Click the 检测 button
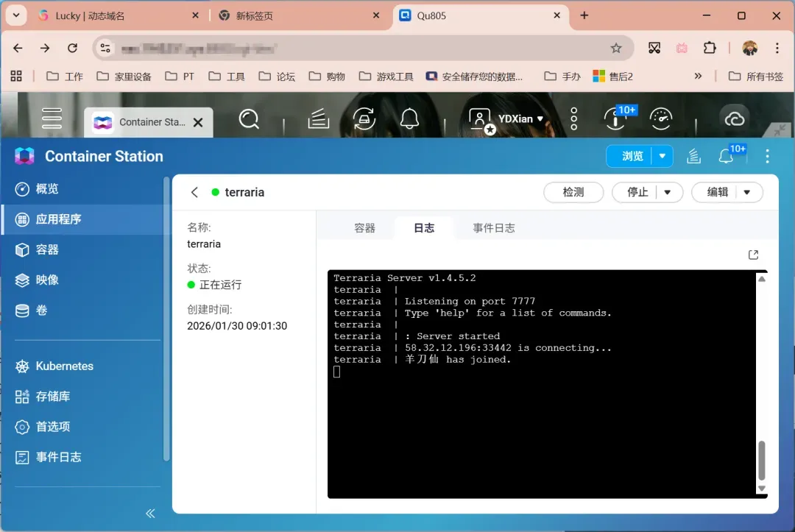Screen dimensions: 795x532 (x=573, y=192)
